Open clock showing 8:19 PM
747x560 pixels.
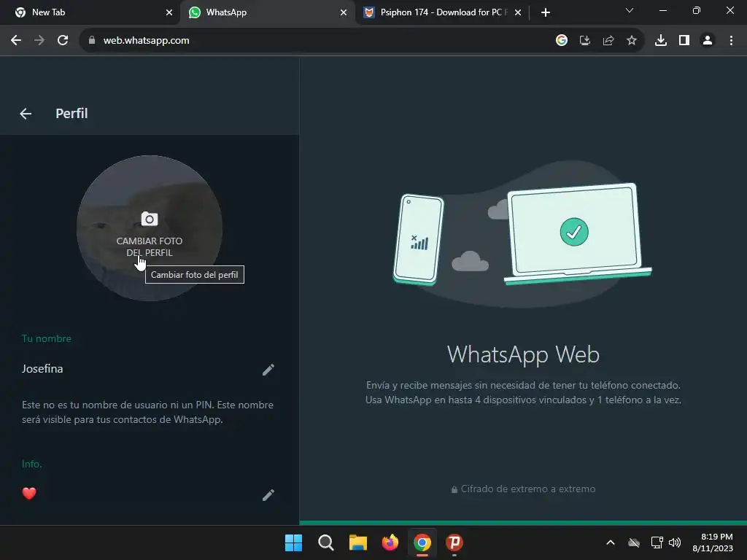pos(713,542)
